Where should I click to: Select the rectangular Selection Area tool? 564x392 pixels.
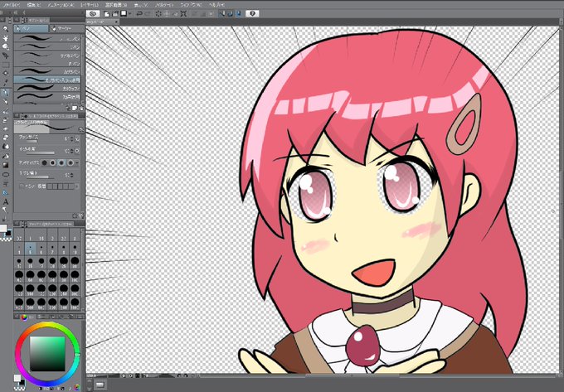(x=6, y=65)
